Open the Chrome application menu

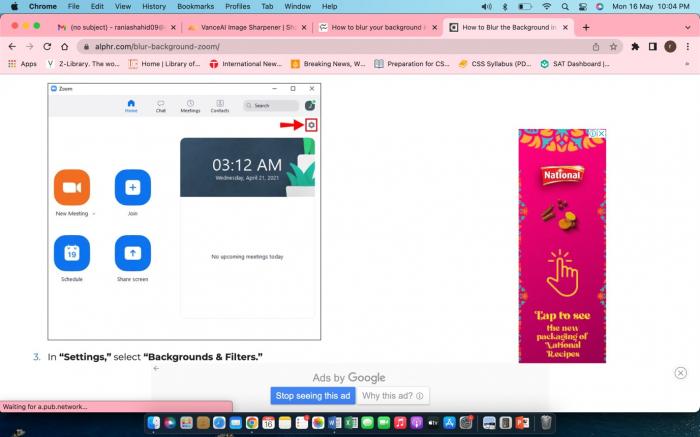click(43, 6)
